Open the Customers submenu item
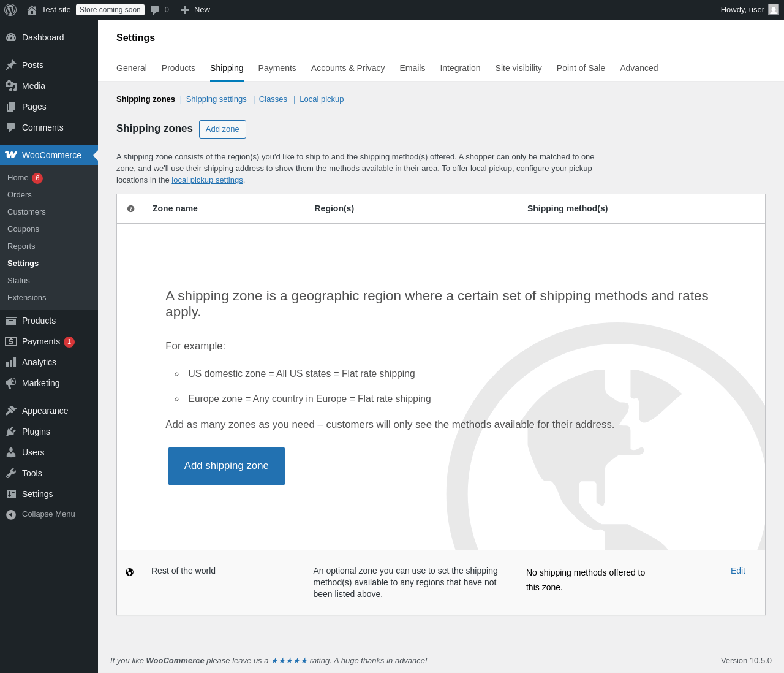Viewport: 784px width, 673px height. [x=26, y=212]
